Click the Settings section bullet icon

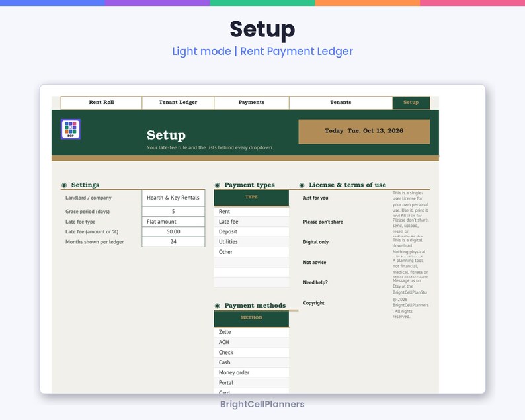tap(64, 185)
